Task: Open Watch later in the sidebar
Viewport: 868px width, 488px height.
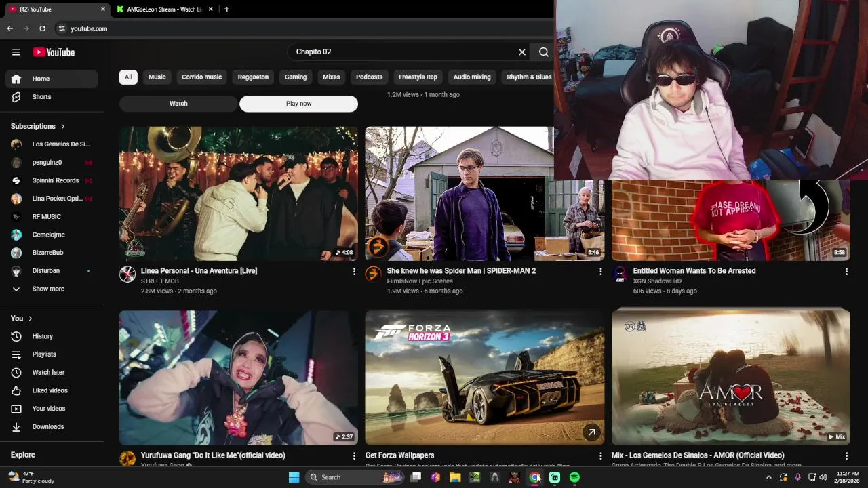Action: [52, 372]
